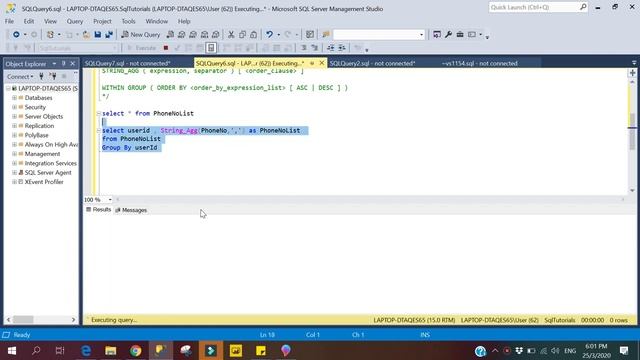Click Disconnect icon in Object Explorer
640x360 pixels.
pos(53,76)
